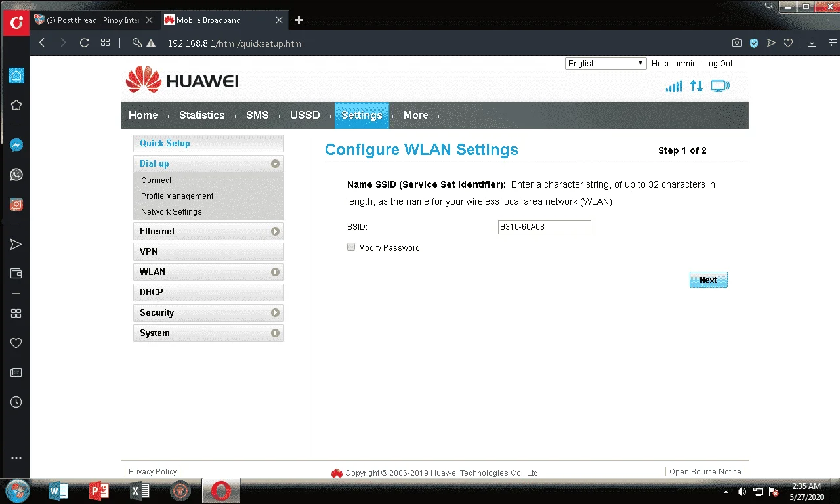Open the USSD tab
The width and height of the screenshot is (840, 504).
point(305,115)
